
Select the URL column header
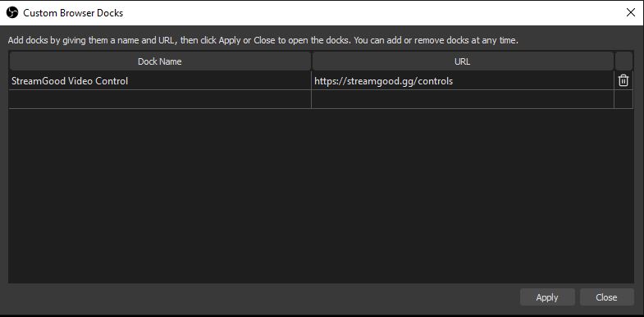(463, 61)
